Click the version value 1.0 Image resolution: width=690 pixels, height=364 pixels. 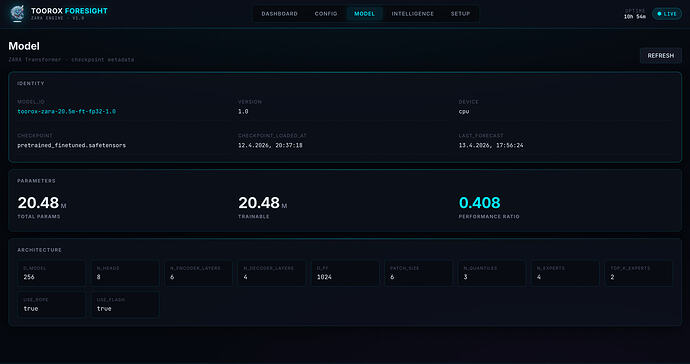point(243,111)
